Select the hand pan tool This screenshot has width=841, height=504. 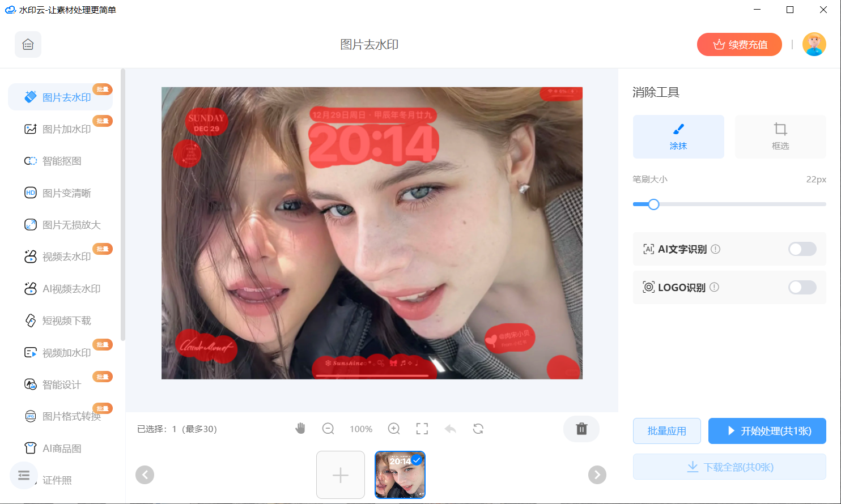click(x=300, y=429)
